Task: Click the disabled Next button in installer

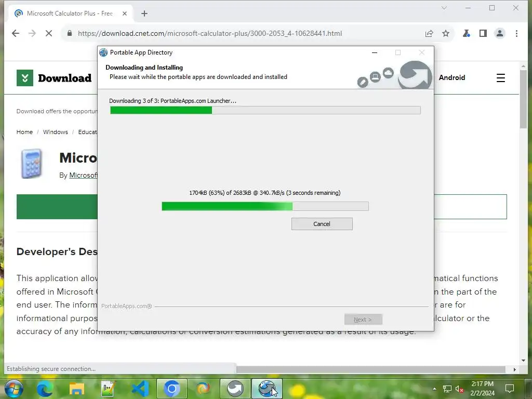Action: click(x=363, y=320)
